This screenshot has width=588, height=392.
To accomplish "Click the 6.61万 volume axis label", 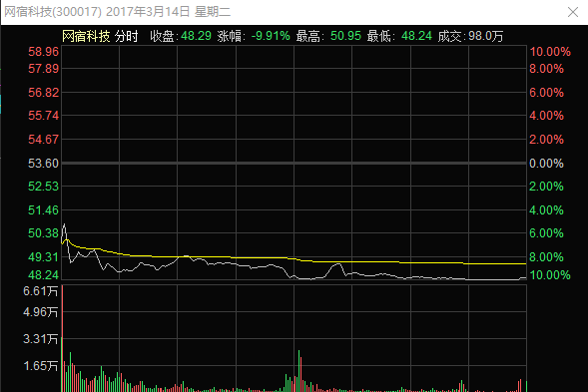I will click(41, 291).
